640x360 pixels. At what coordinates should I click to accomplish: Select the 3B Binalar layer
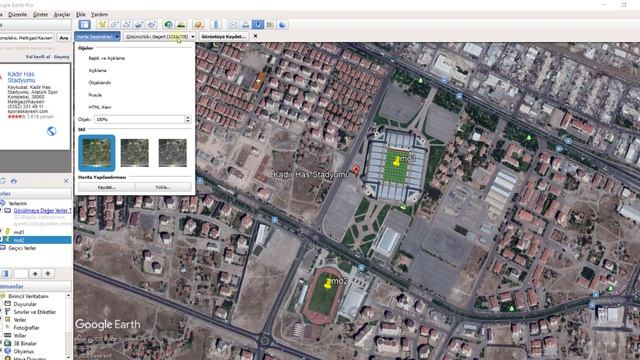coord(25,343)
